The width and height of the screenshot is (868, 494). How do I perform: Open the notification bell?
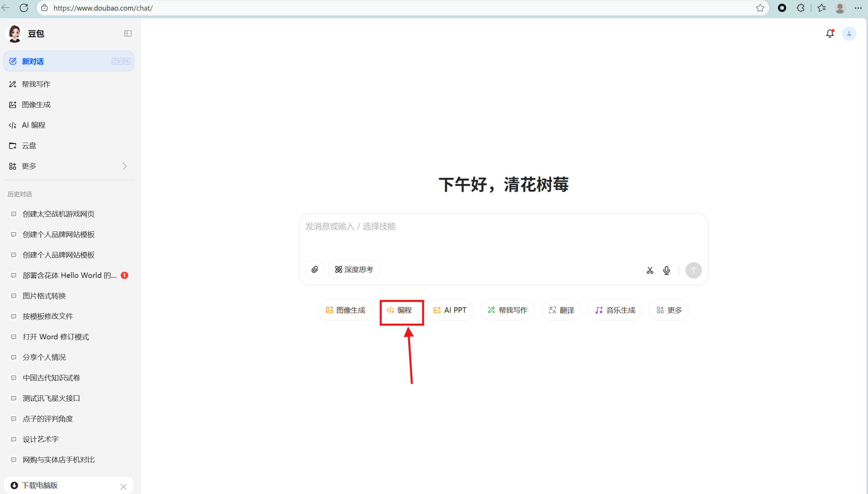click(830, 33)
